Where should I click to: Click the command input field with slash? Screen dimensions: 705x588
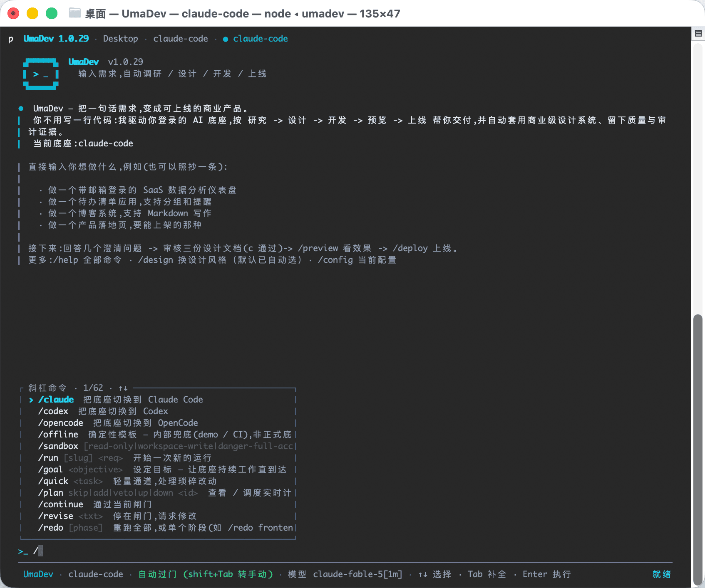tap(345, 551)
